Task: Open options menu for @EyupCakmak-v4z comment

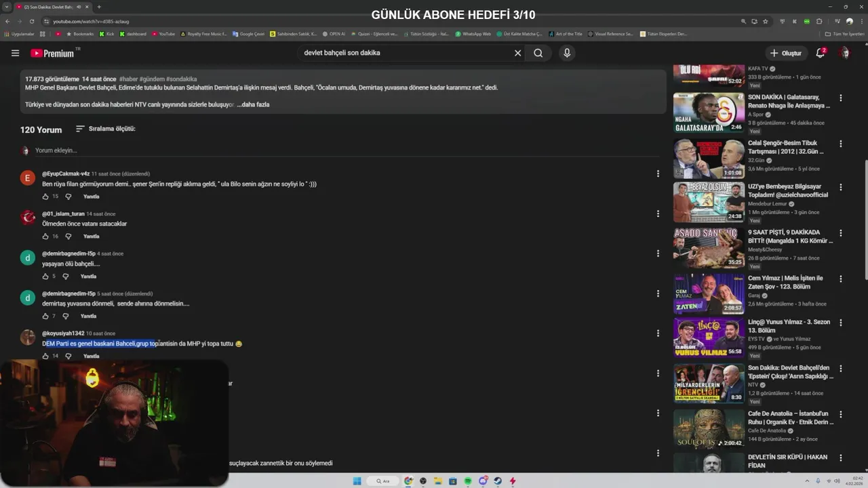Action: point(657,174)
